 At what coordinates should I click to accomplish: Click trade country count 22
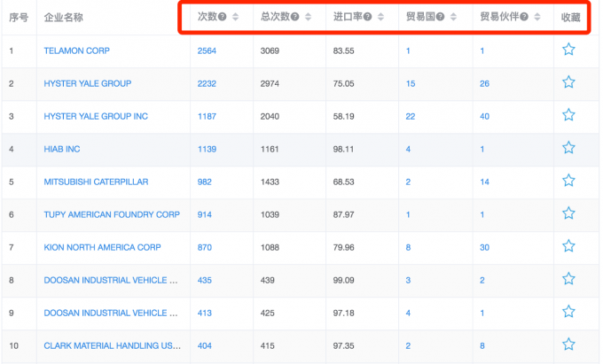(411, 116)
